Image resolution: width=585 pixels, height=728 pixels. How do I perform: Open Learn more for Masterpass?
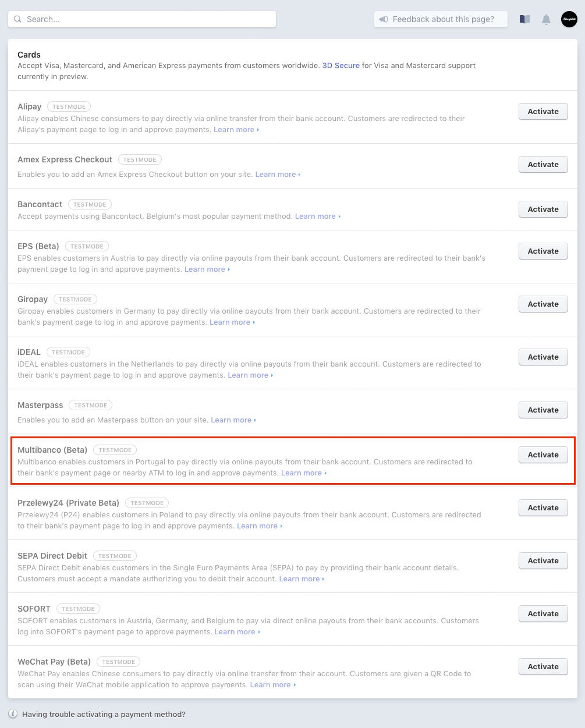point(231,420)
